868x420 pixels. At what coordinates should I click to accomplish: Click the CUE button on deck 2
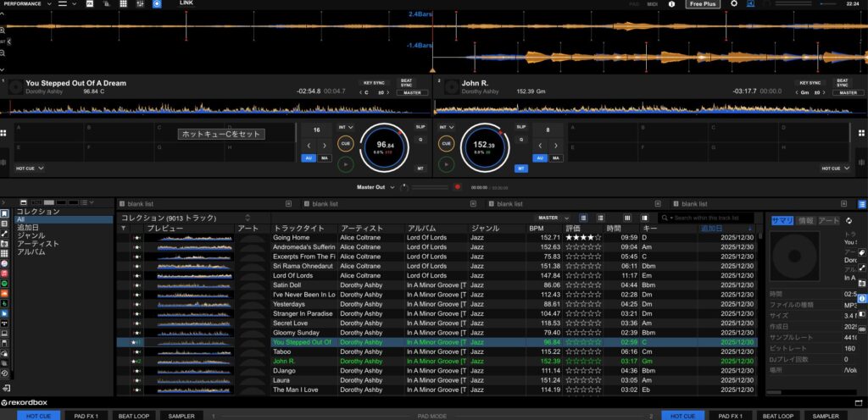(x=446, y=144)
